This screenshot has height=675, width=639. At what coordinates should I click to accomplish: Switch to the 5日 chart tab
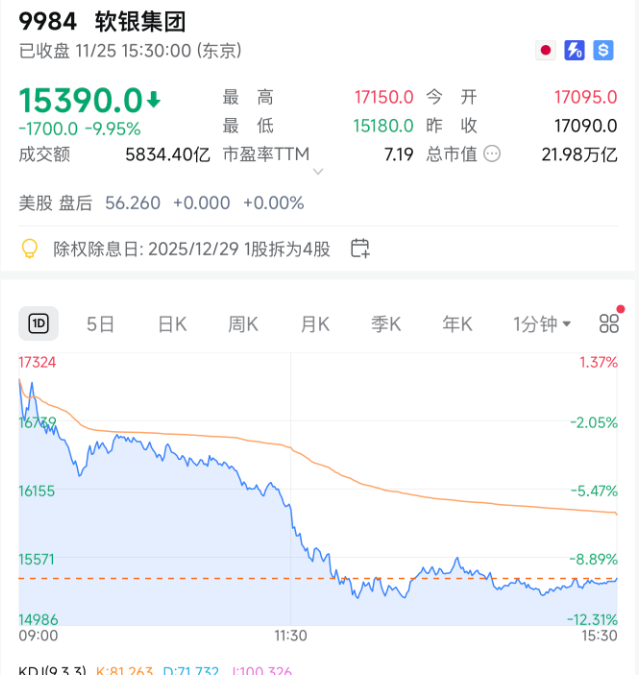[x=100, y=324]
